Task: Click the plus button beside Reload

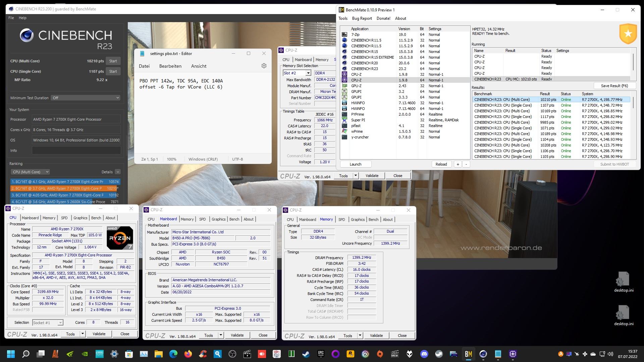Action: pyautogui.click(x=458, y=164)
